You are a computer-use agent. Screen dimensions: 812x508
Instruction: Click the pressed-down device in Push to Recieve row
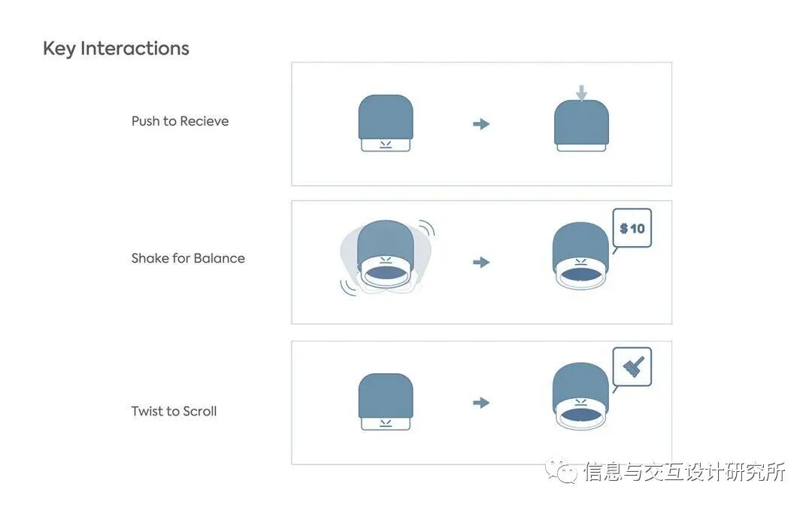pos(581,126)
